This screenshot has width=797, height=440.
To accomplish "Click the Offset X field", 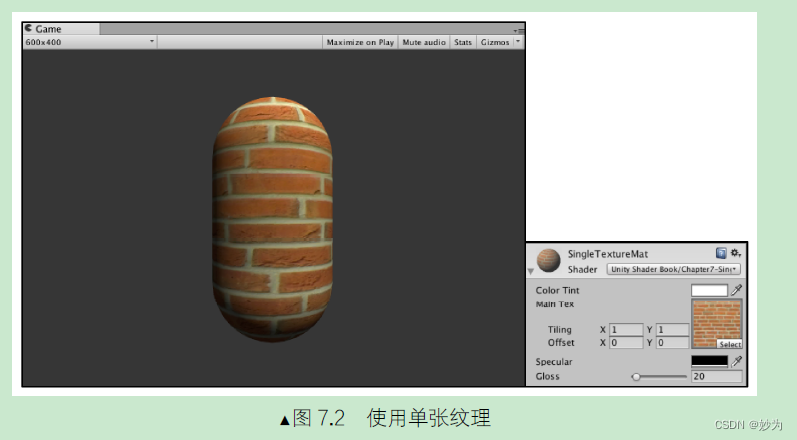I will [x=626, y=343].
